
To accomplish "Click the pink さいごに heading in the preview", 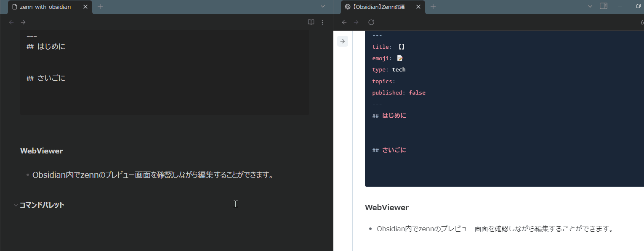I will pyautogui.click(x=394, y=150).
